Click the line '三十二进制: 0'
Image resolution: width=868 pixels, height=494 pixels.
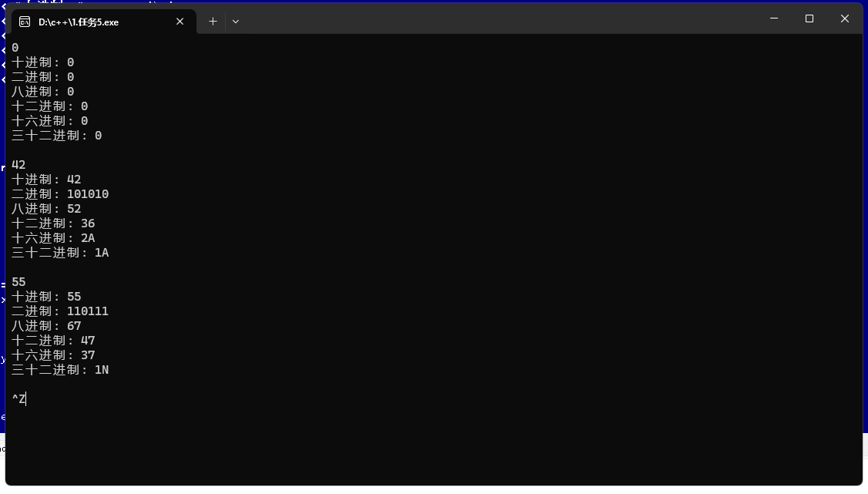(x=57, y=136)
